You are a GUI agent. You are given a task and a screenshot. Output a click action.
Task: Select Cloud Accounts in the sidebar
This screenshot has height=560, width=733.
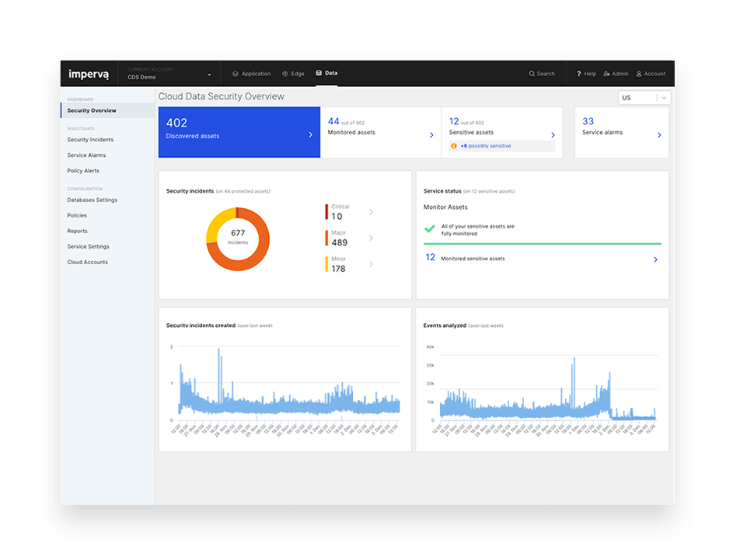click(88, 262)
